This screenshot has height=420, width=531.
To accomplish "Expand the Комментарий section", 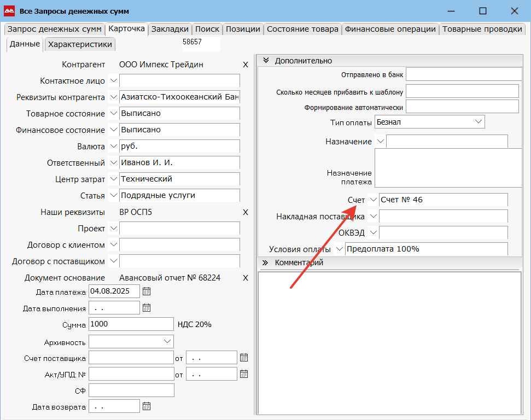I will 265,262.
